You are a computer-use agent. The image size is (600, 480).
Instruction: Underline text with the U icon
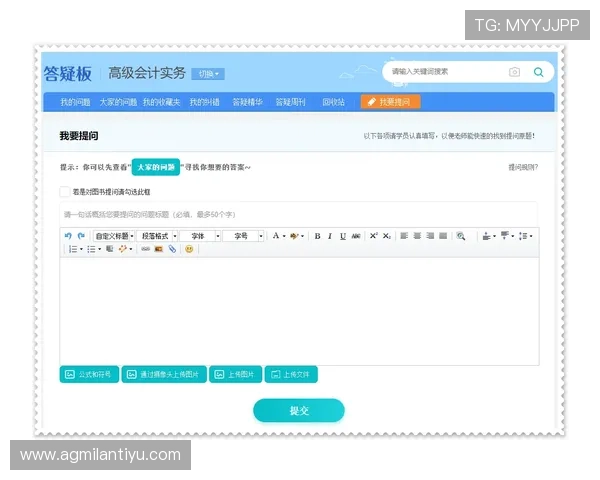[x=343, y=236]
